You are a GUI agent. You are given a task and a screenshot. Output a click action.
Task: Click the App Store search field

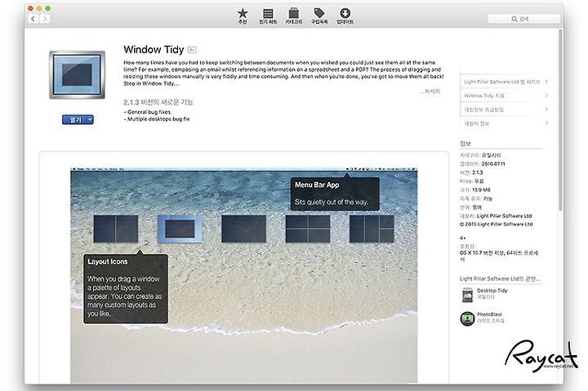pos(523,19)
